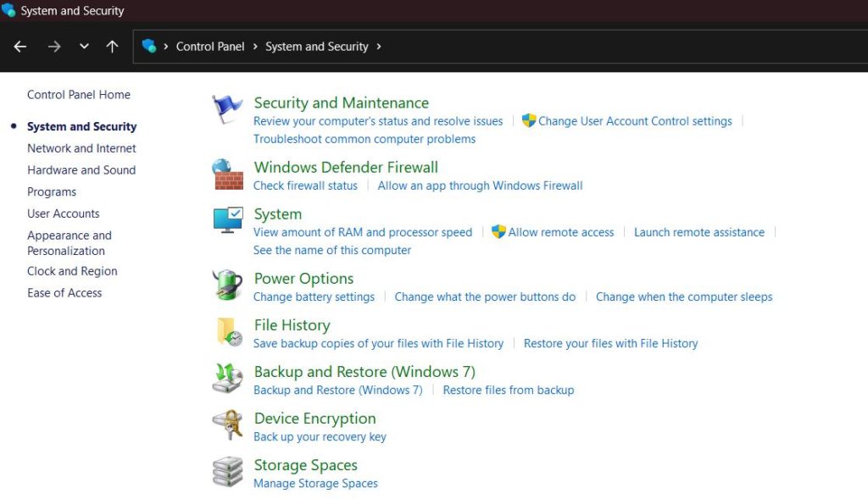This screenshot has height=499, width=868.
Task: Open Hardware and Sound category
Action: [x=81, y=170]
